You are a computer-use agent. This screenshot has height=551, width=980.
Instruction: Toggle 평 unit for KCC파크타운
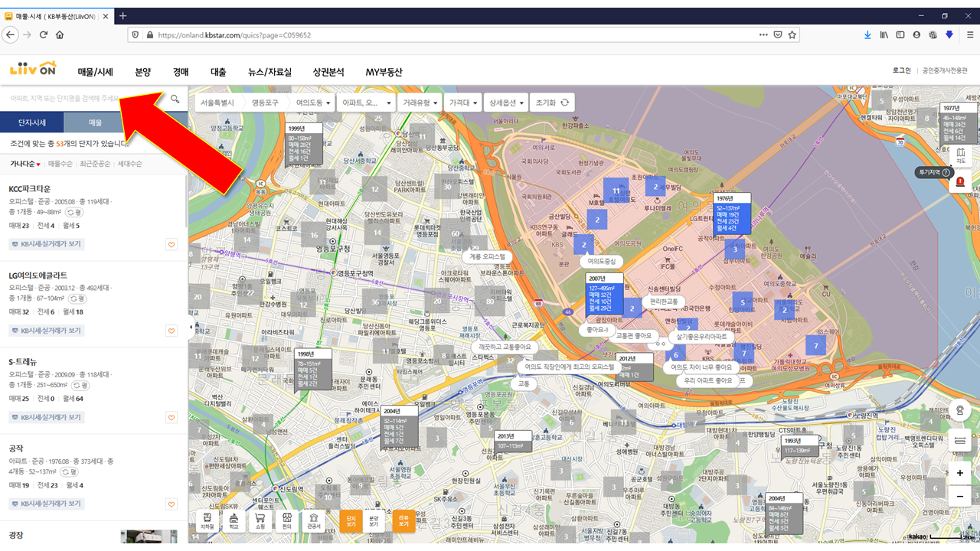(x=74, y=212)
